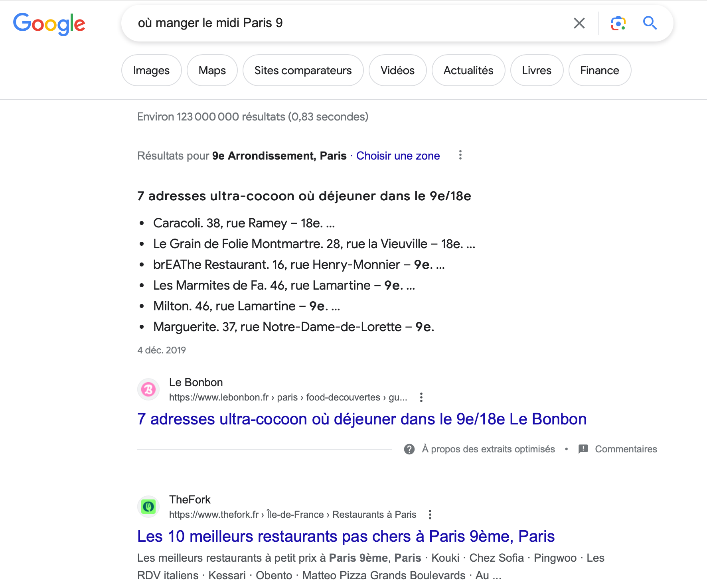Open the Le Bonbon 7 adresses ultra-cocoon link
The image size is (707, 588).
tap(362, 419)
